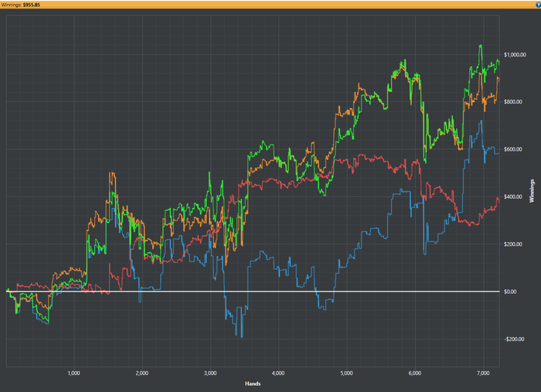Select the vertical Winnings y-axis title
This screenshot has height=392, width=541.
pos(532,191)
